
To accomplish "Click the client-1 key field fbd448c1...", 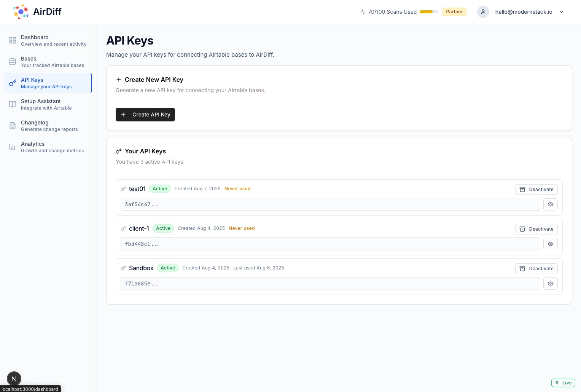I will click(330, 244).
